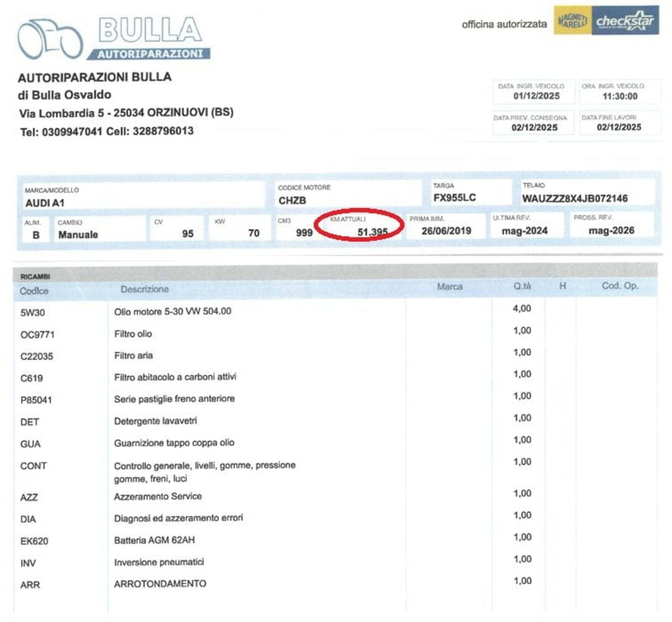672x622 pixels.
Task: Click the quantity 4,00 for engine oil
Action: pyautogui.click(x=522, y=308)
